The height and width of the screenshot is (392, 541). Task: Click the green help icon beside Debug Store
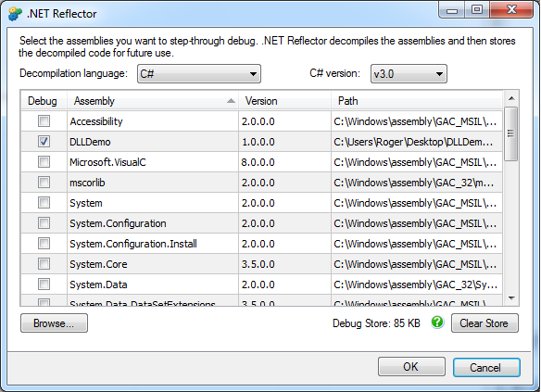[x=437, y=322]
